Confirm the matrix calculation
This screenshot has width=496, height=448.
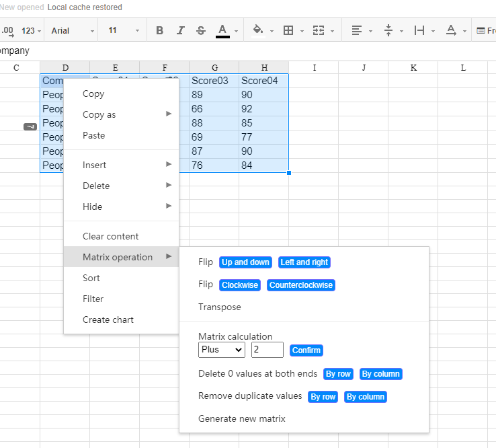(306, 350)
